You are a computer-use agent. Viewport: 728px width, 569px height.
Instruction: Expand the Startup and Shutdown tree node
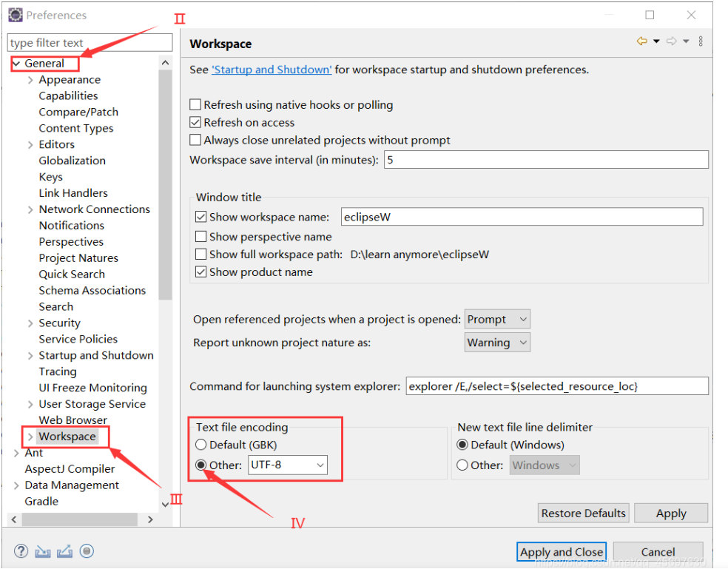(30, 356)
